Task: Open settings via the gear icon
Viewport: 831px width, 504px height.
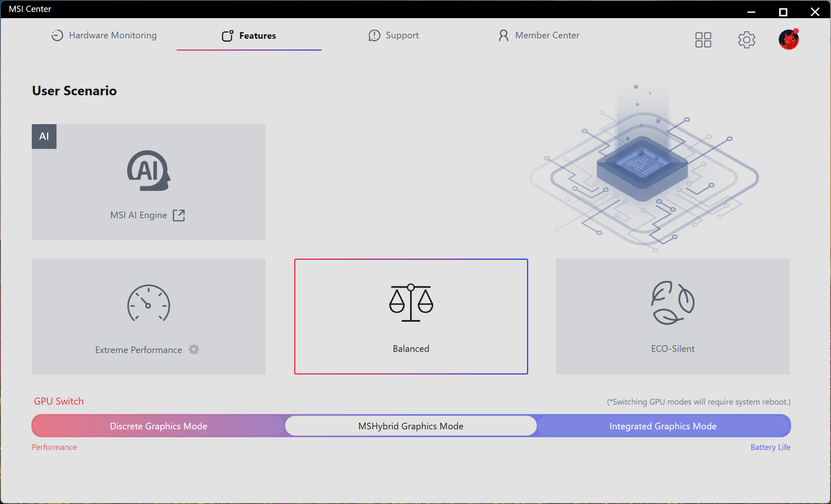Action: 746,40
